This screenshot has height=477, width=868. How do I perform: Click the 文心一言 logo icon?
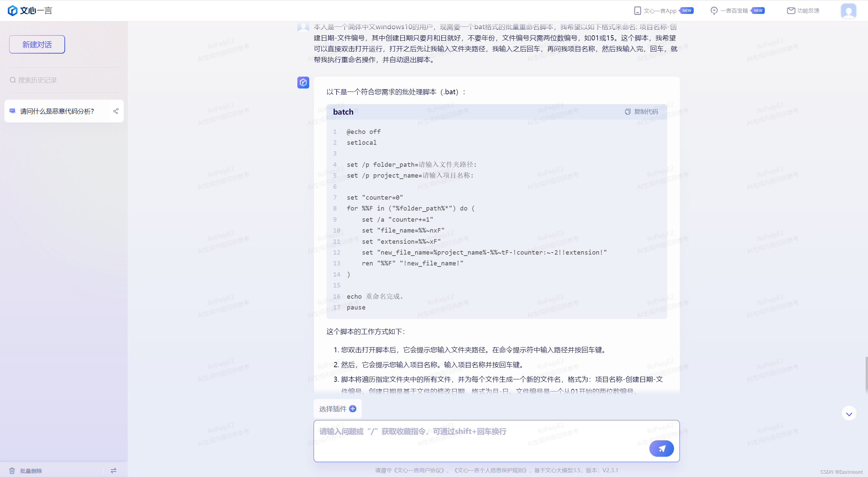coord(13,11)
